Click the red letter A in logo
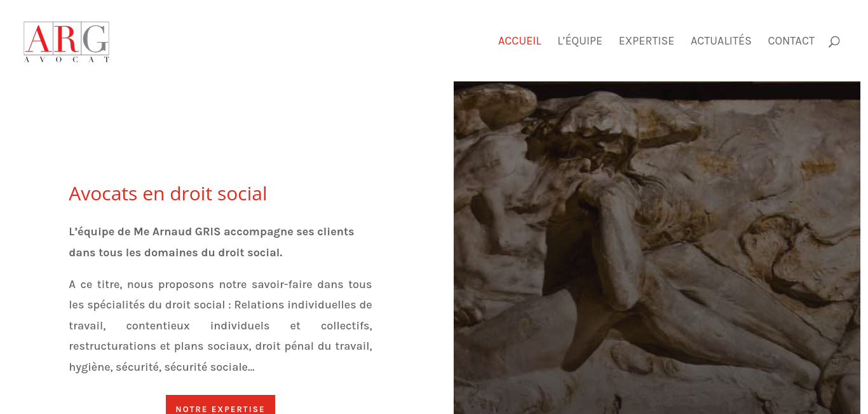The height and width of the screenshot is (414, 868). click(38, 38)
